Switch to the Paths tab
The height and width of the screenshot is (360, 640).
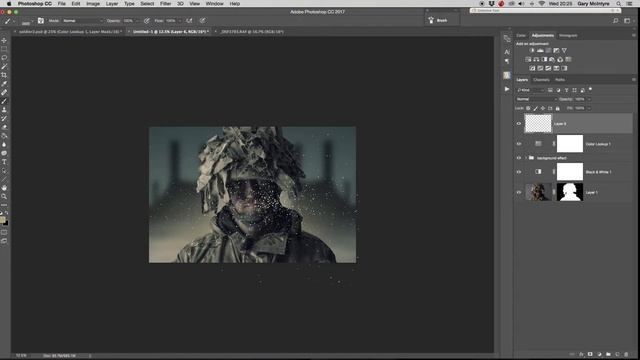(x=560, y=80)
